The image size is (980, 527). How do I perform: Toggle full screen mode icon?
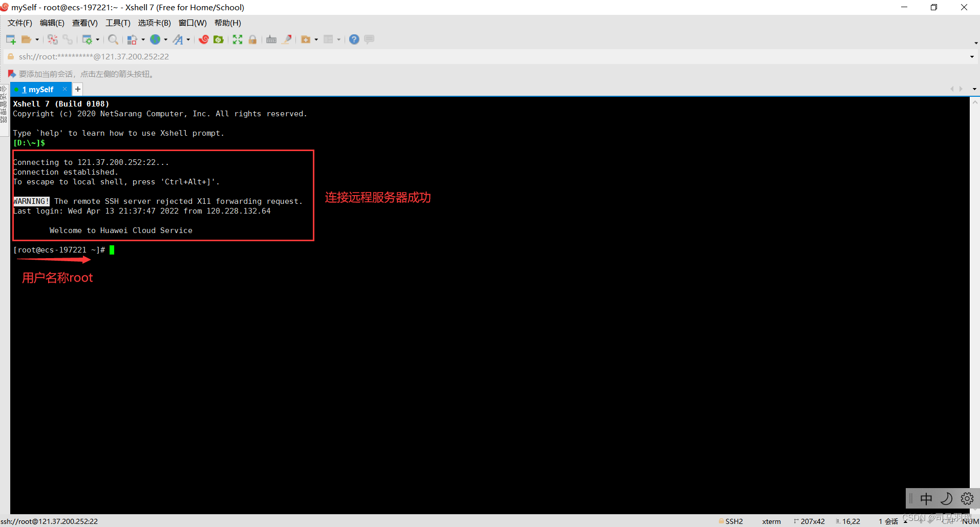[x=238, y=39]
